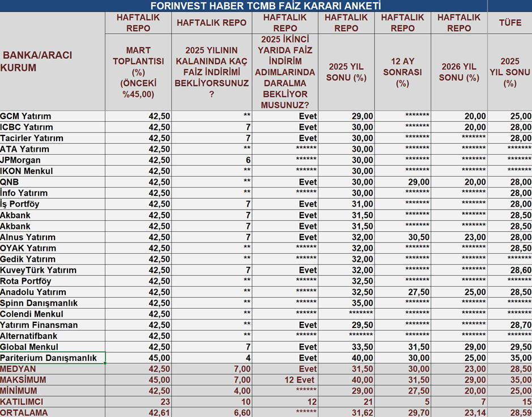532x417 pixels.
Task: Click the 12 AY SONRASI header cell
Action: click(x=402, y=72)
